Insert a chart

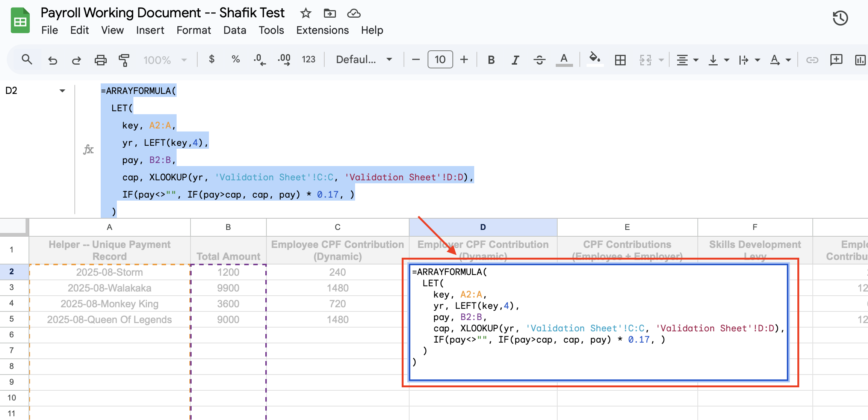pos(860,60)
